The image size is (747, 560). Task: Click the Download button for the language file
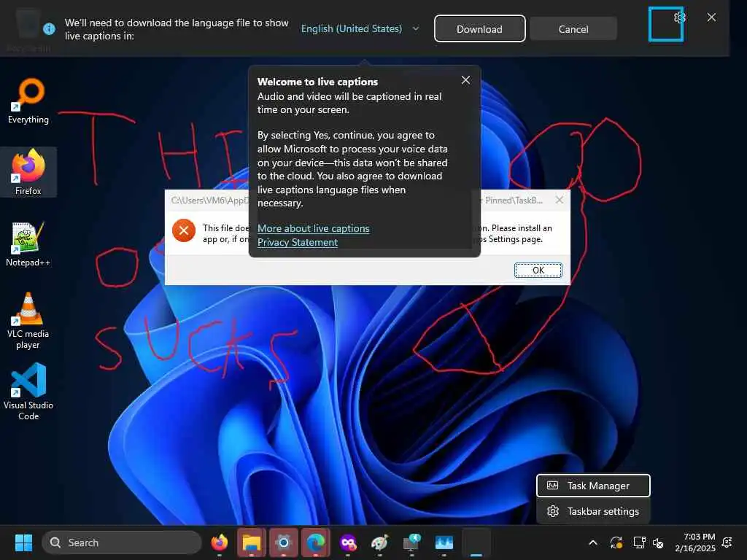pos(480,28)
